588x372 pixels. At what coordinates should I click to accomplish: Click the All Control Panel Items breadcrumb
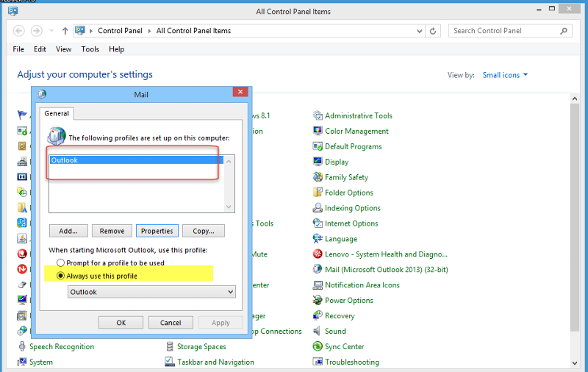tap(193, 31)
